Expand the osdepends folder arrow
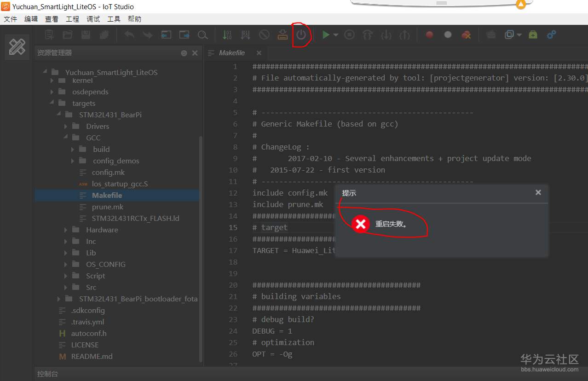This screenshot has width=588, height=381. [52, 92]
